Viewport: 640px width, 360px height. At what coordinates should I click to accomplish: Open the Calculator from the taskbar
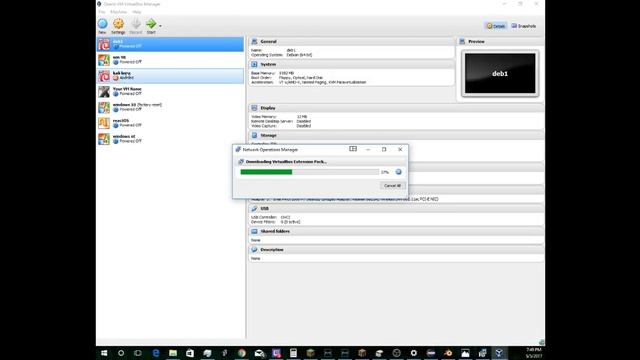pyautogui.click(x=293, y=353)
